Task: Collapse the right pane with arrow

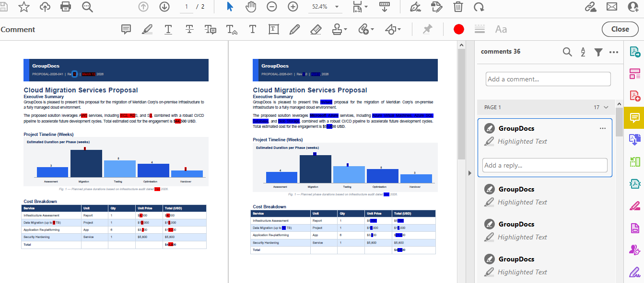Action: (x=470, y=173)
